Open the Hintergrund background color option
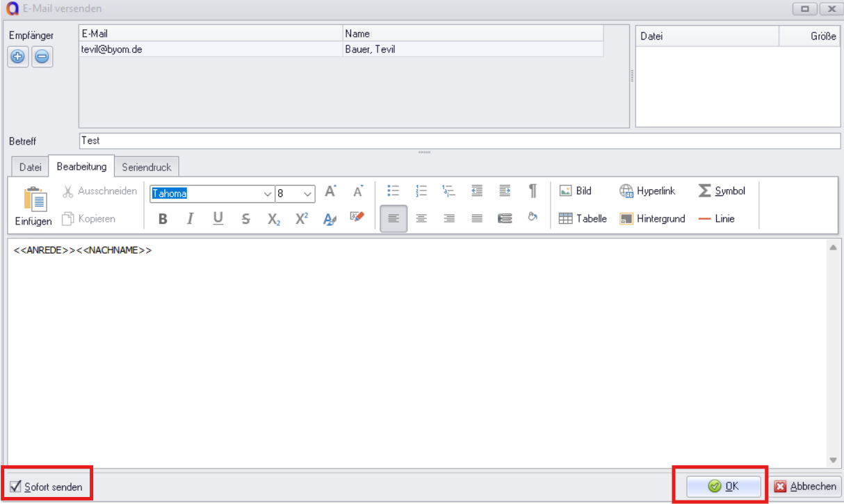 pos(652,219)
